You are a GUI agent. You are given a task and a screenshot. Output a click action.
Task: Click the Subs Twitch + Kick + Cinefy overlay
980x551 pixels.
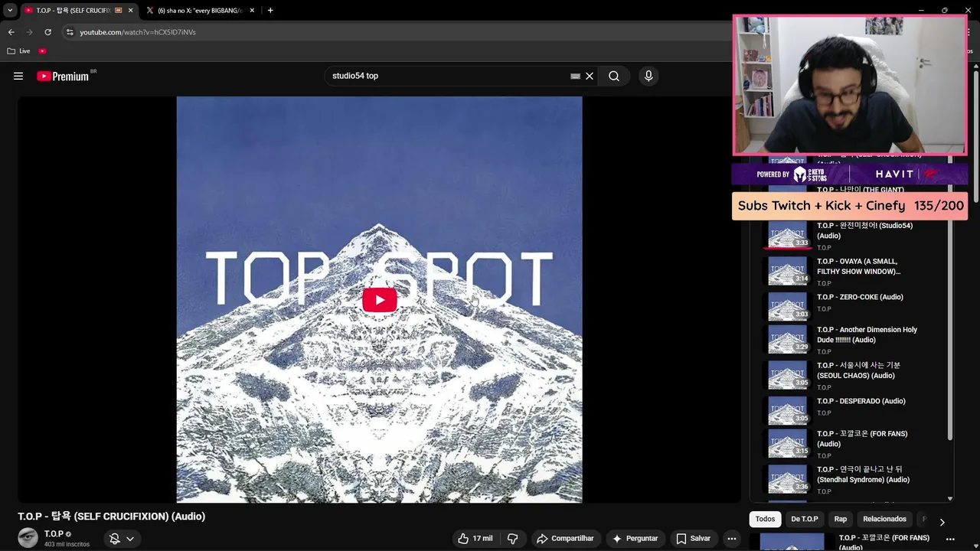[x=850, y=206]
